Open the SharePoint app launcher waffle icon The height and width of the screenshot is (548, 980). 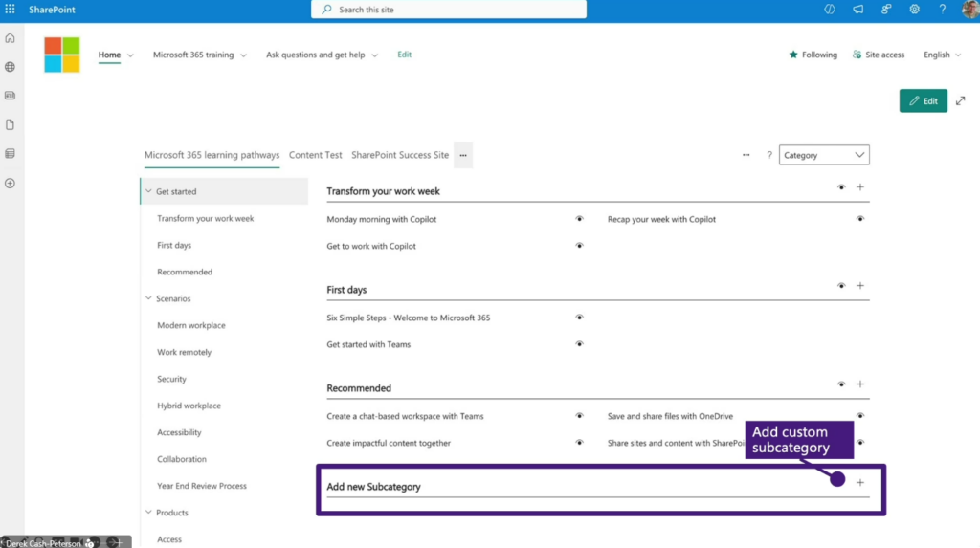[10, 10]
